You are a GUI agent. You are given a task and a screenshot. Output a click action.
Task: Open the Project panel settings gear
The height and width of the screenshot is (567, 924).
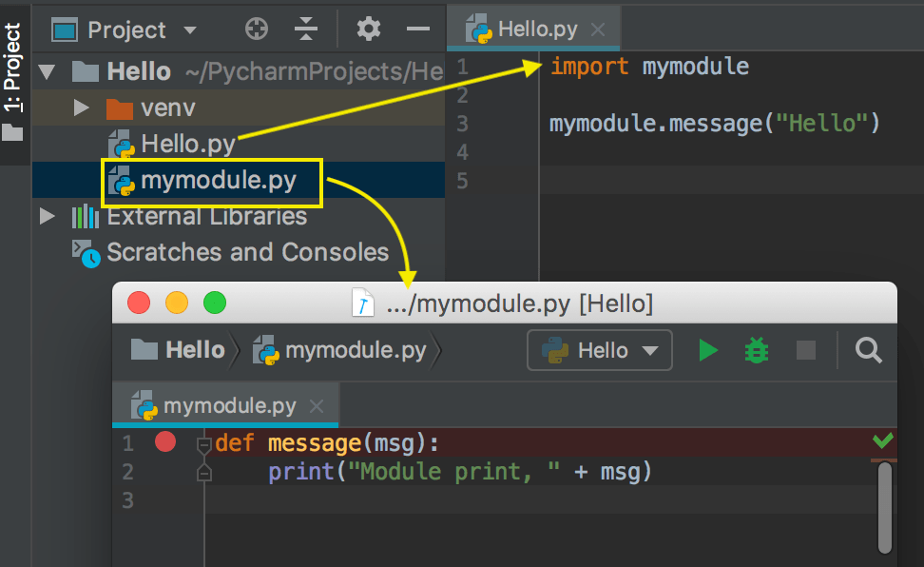pos(368,29)
